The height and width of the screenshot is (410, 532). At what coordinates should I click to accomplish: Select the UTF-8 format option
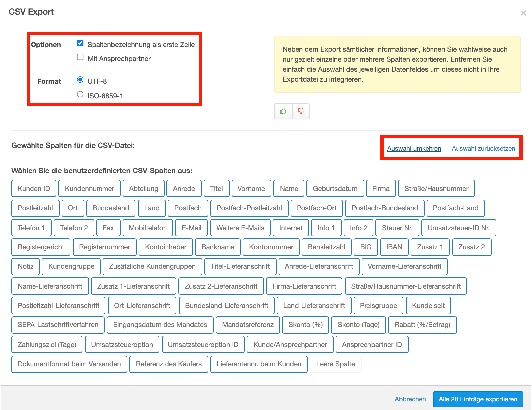pyautogui.click(x=80, y=80)
